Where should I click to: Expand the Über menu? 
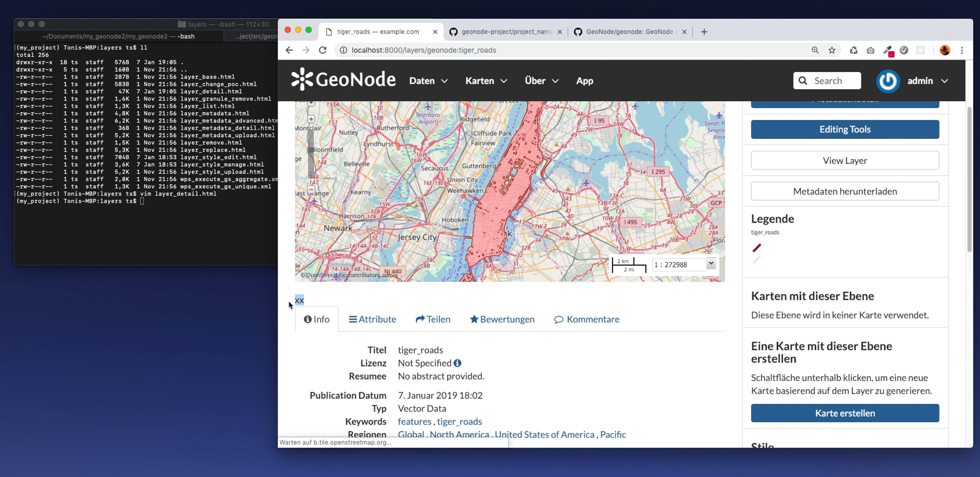(x=541, y=81)
